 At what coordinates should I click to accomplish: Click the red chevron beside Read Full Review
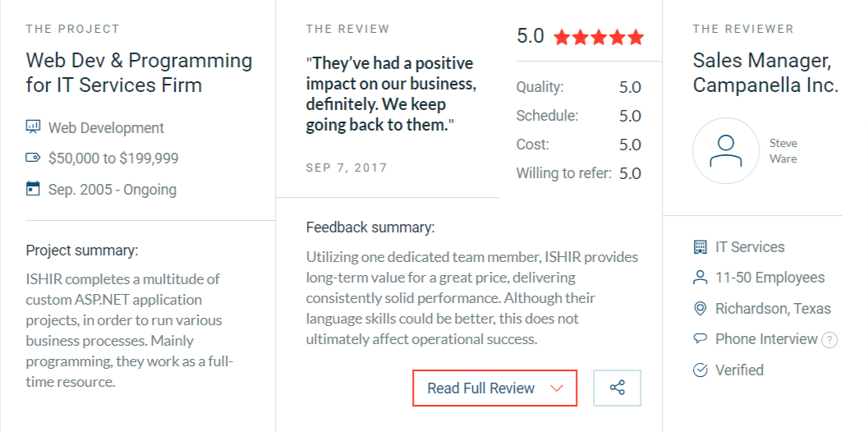(x=557, y=388)
